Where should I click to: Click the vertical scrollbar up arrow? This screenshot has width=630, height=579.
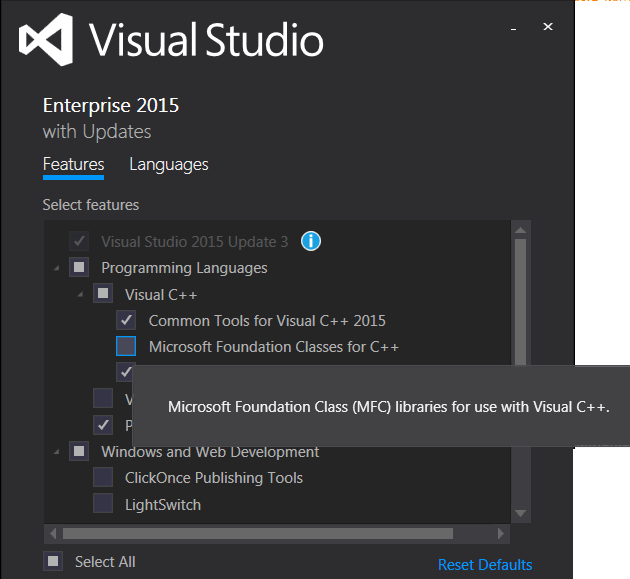tap(519, 230)
